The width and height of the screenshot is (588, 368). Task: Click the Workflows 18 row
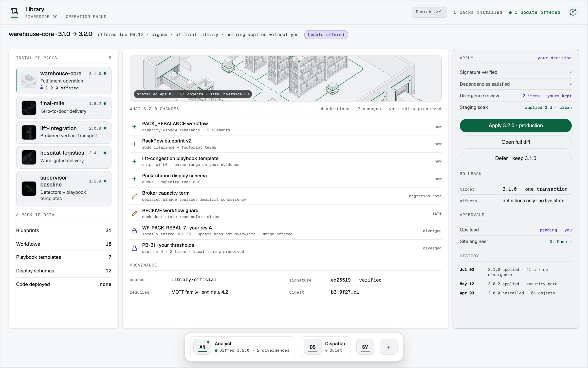(x=64, y=244)
